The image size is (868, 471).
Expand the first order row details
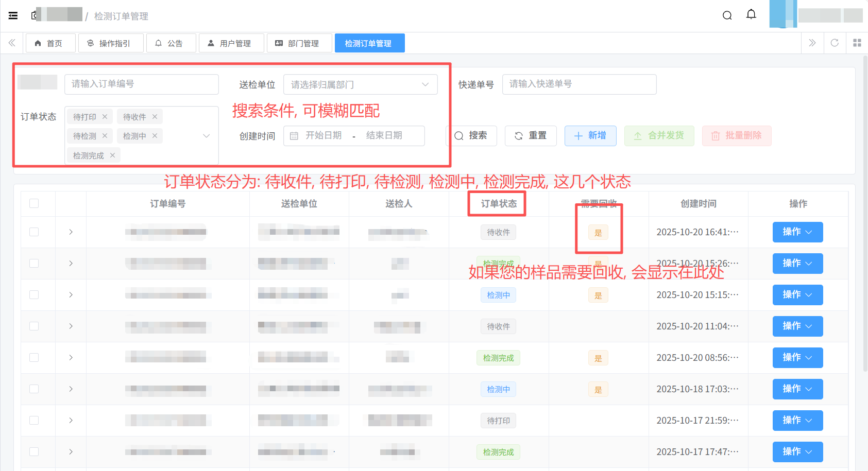[71, 232]
